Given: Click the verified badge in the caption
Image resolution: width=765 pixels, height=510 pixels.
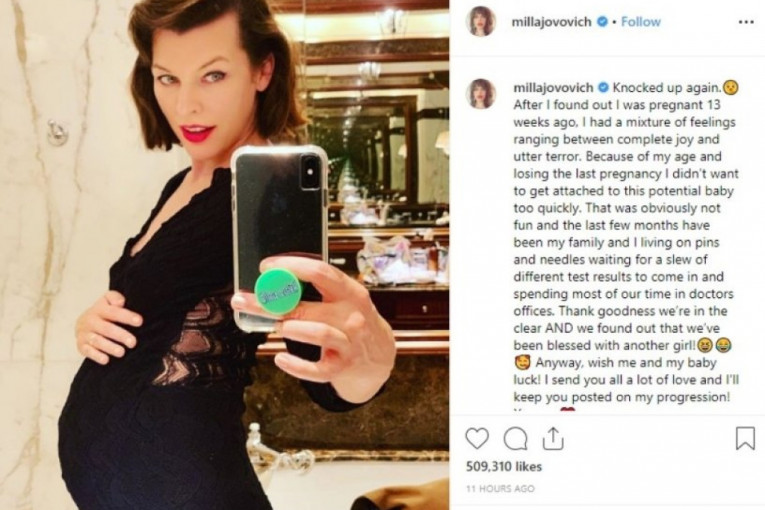Looking at the screenshot, I should coord(604,88).
